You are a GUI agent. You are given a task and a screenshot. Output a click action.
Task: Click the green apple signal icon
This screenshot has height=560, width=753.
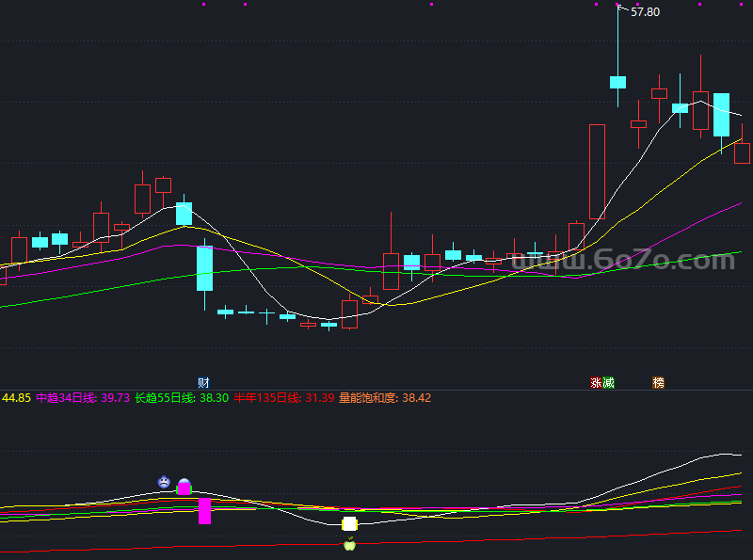[x=349, y=543]
